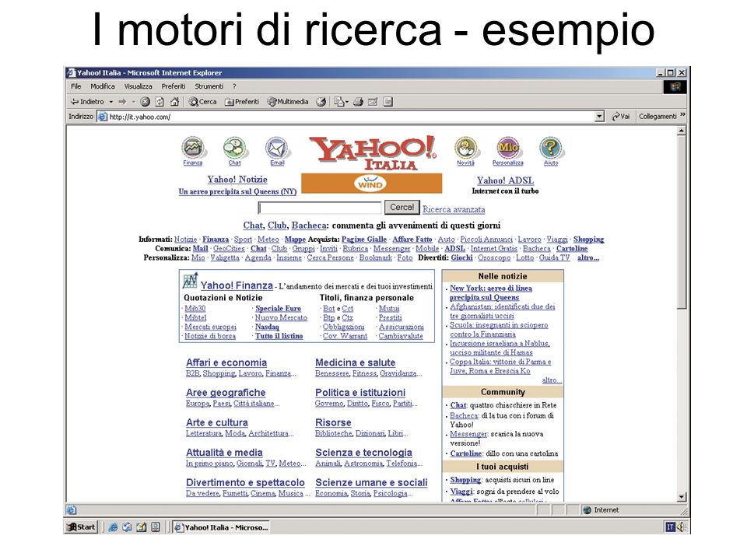Click the Print toolbar icon

click(358, 101)
